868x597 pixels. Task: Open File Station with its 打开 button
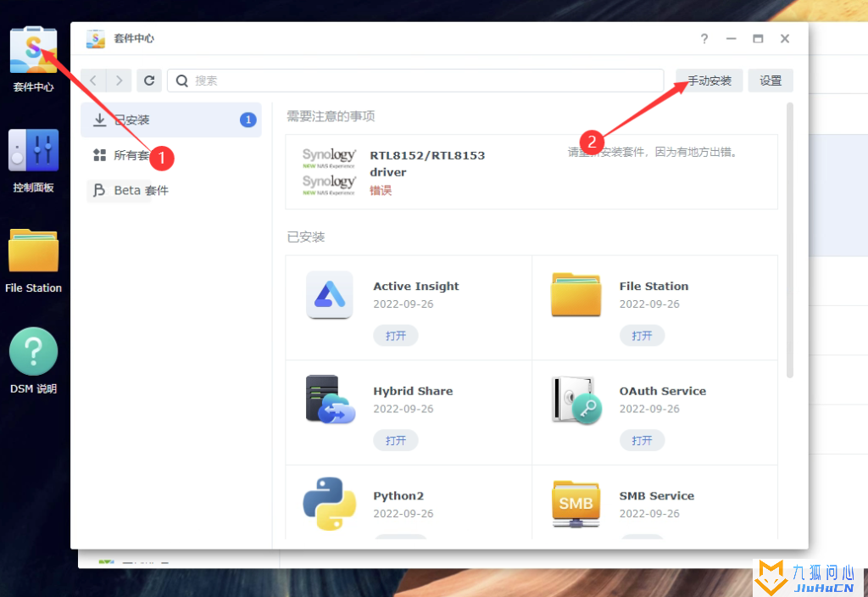(x=642, y=336)
